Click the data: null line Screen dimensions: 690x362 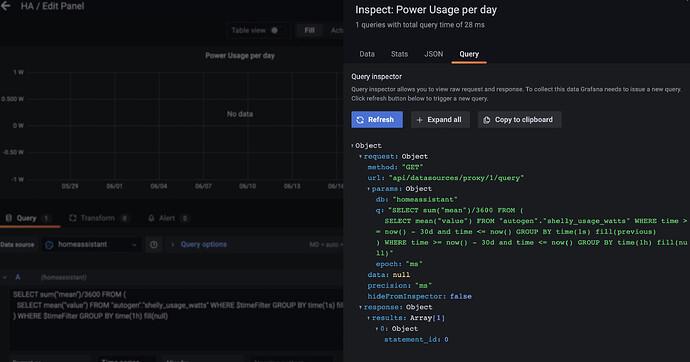[389, 275]
